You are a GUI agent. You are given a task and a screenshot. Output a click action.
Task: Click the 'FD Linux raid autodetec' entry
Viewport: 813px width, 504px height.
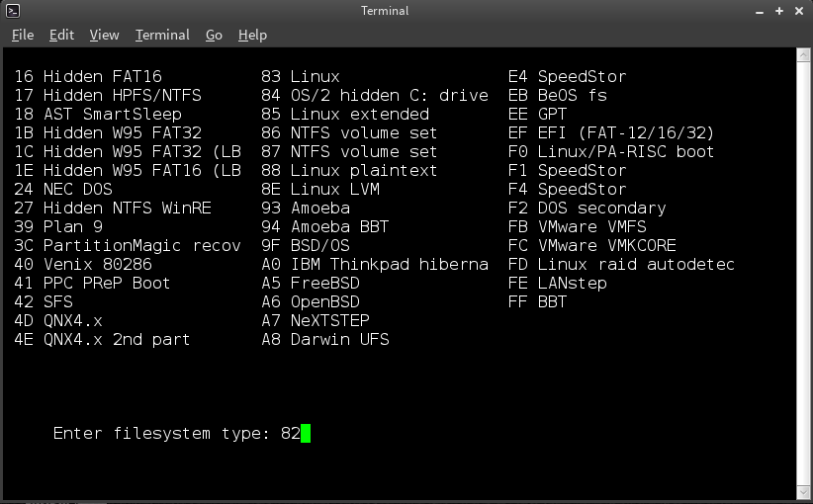(x=622, y=264)
